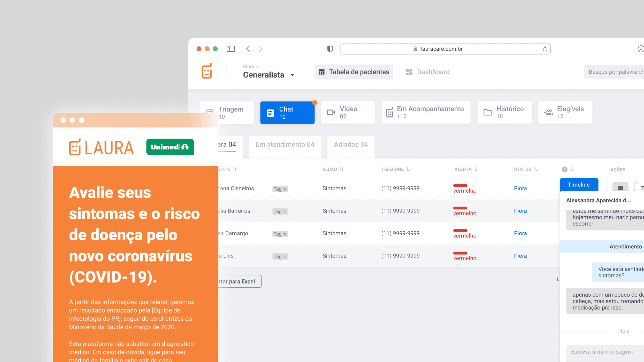Open the Em atendimento 04 tab
The width and height of the screenshot is (644, 362).
(x=285, y=145)
